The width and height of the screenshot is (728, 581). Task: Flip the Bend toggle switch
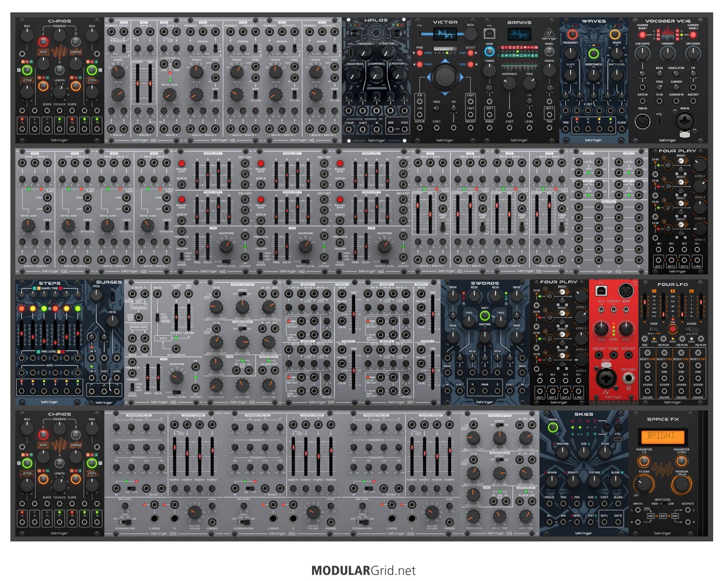(x=626, y=311)
